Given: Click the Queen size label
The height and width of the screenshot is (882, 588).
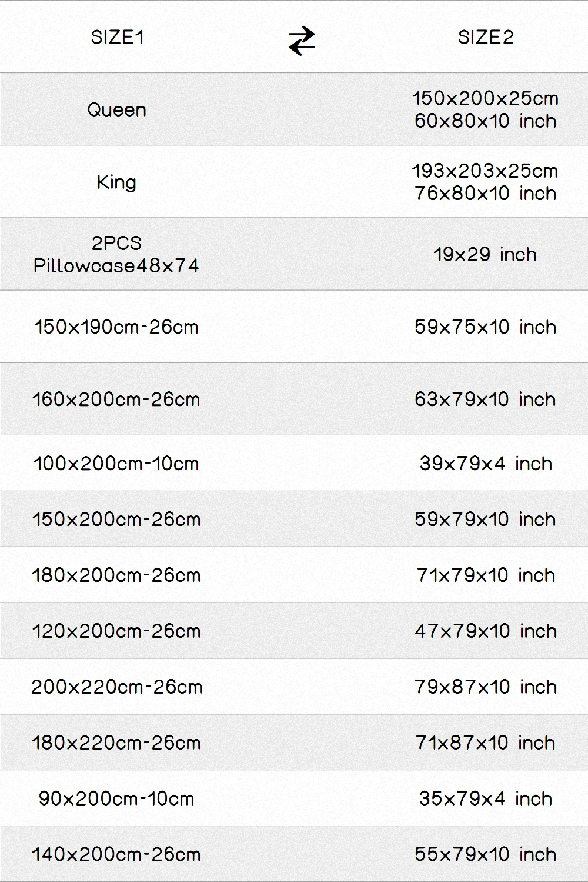Looking at the screenshot, I should click(116, 109).
